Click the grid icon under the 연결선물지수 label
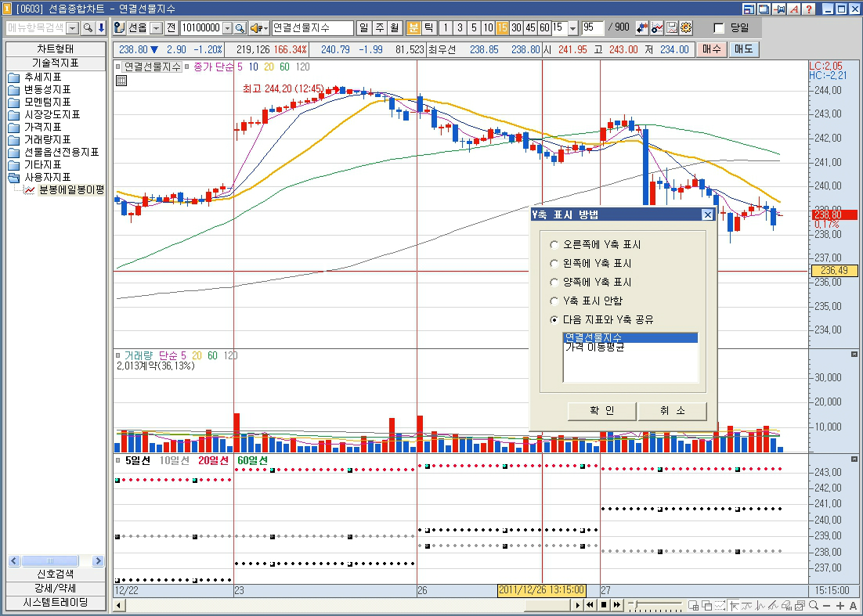 pyautogui.click(x=121, y=81)
